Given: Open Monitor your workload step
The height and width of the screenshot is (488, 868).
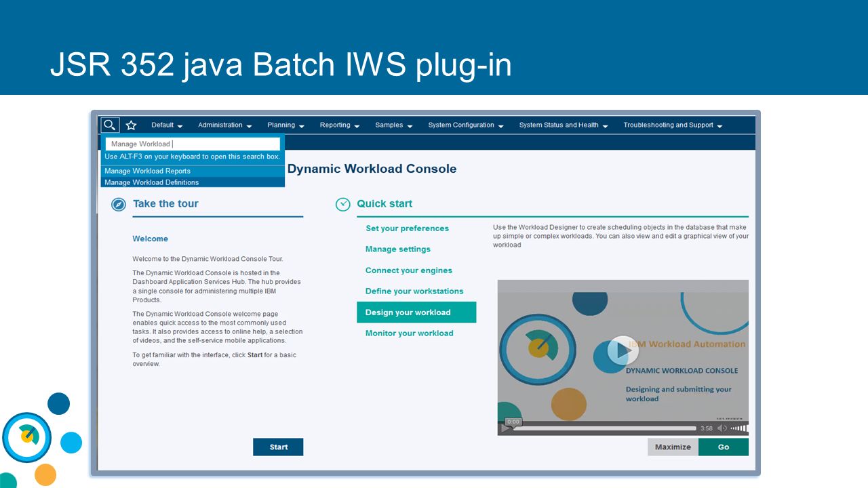Looking at the screenshot, I should (x=409, y=333).
